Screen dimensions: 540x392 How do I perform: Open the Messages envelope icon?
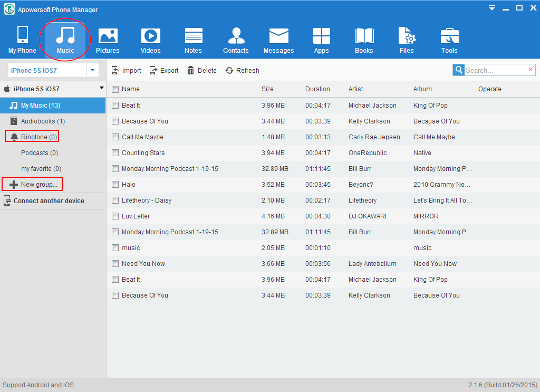(278, 40)
